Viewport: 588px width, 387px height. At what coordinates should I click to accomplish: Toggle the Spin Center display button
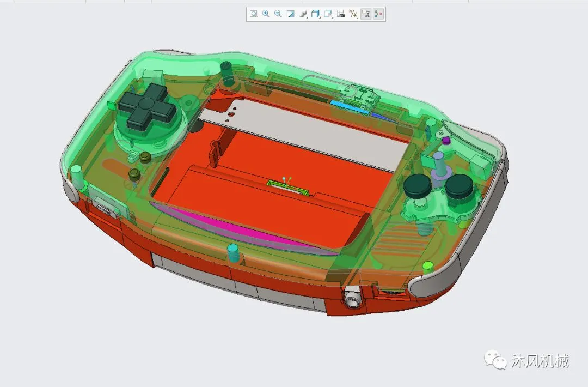click(x=378, y=14)
